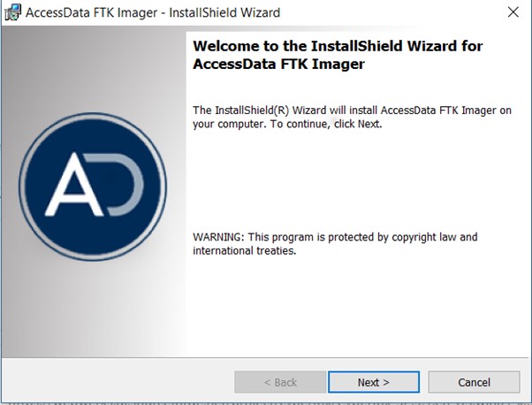Click the empty footer area left of Back
This screenshot has height=405, width=532.
pos(115,382)
